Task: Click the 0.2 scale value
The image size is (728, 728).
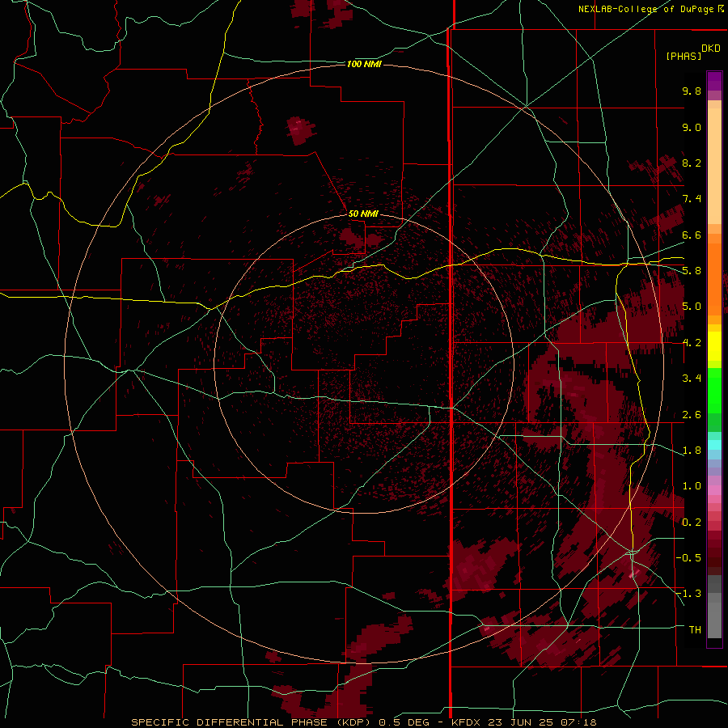Action: (692, 523)
